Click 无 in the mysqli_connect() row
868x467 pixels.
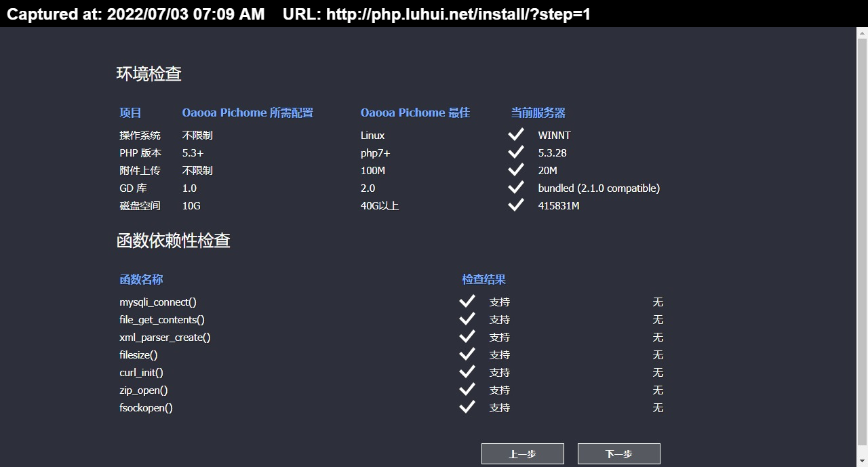[658, 302]
